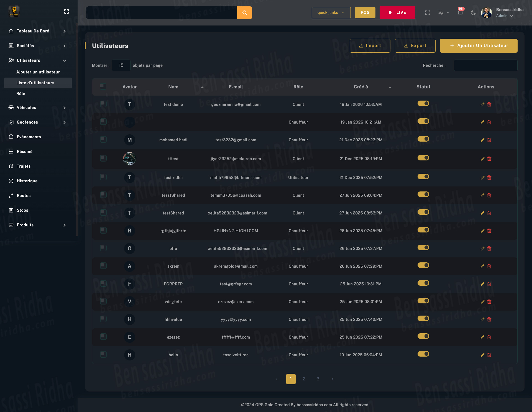Enter fullscreen mode icon
This screenshot has height=412, width=532.
pyautogui.click(x=428, y=13)
